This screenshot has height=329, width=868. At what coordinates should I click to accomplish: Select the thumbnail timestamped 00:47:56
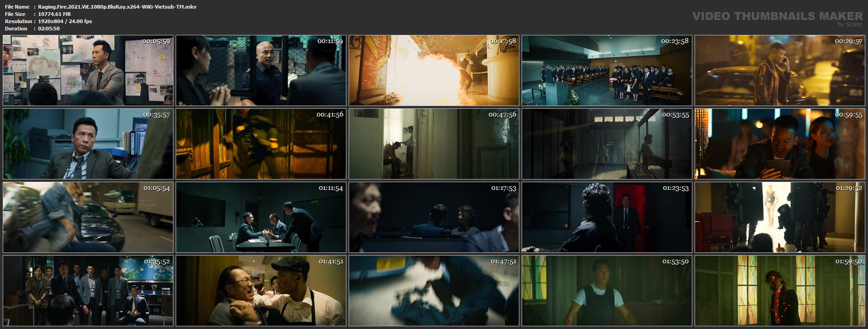[434, 144]
